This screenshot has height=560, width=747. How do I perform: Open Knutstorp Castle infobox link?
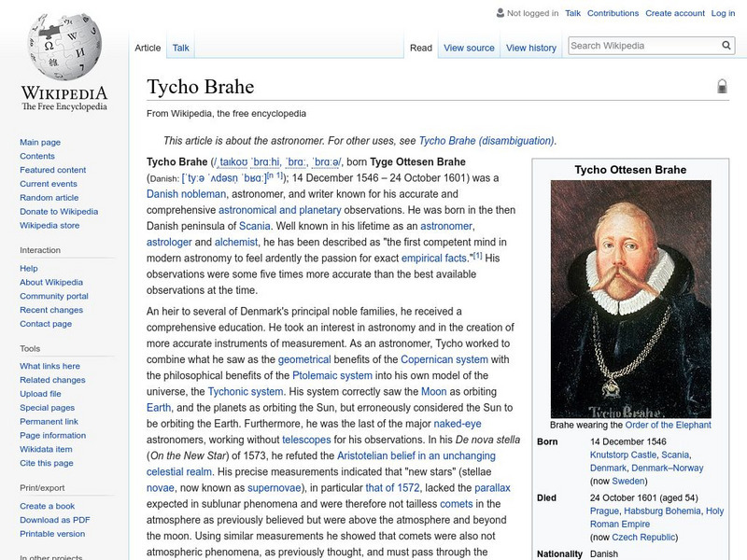[x=623, y=455]
